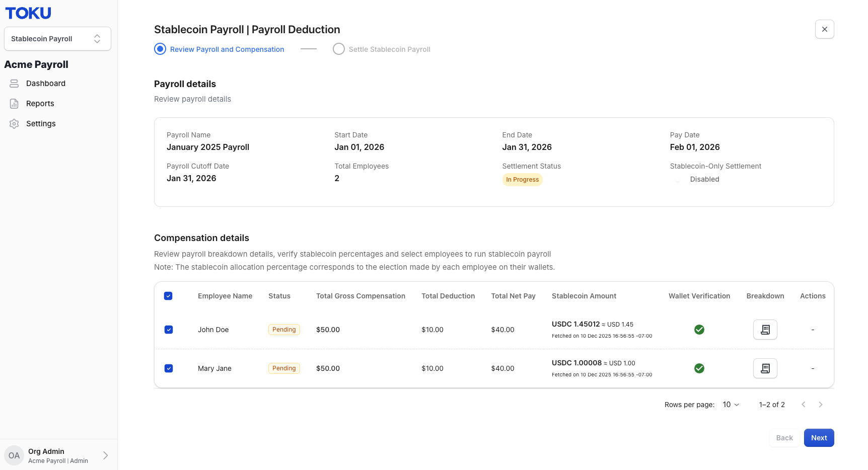Open the Settings gear icon
Screen dimensions: 868x470
point(14,124)
